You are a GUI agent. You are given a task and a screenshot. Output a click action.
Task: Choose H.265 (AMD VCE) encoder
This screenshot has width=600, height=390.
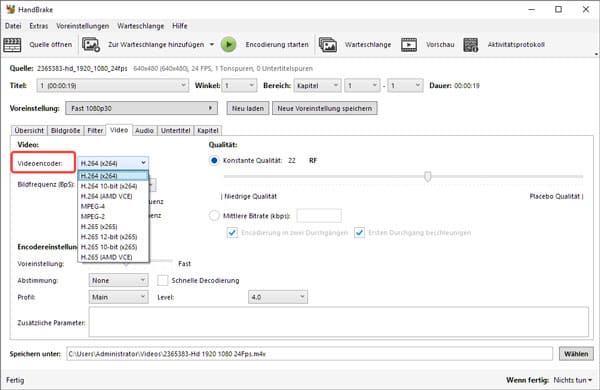113,257
